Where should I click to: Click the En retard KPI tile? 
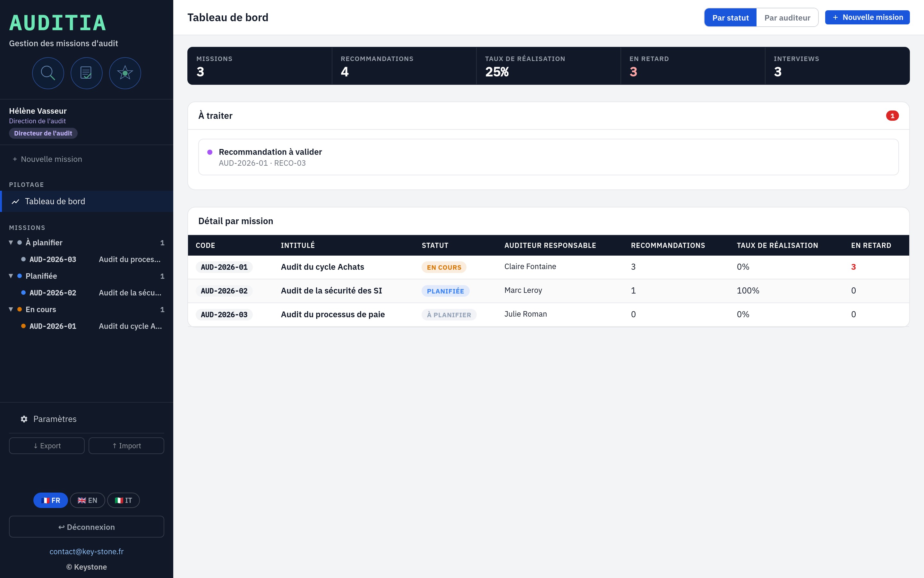pyautogui.click(x=693, y=66)
